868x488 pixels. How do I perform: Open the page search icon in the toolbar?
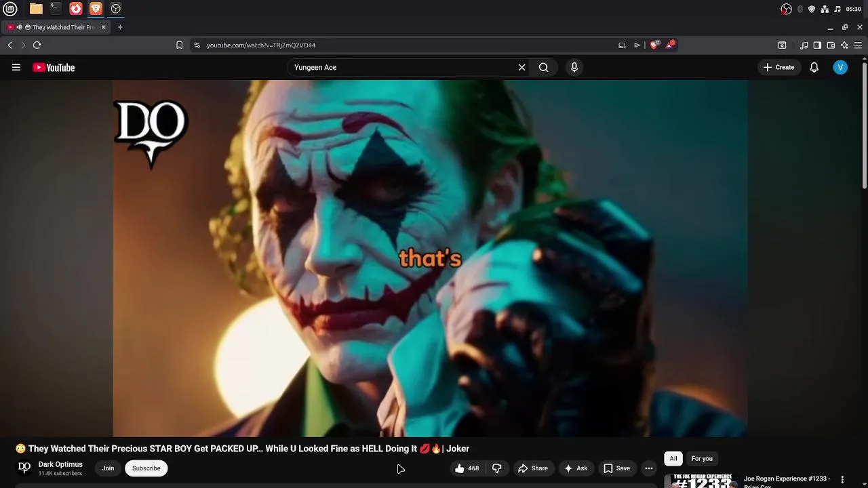(782, 45)
